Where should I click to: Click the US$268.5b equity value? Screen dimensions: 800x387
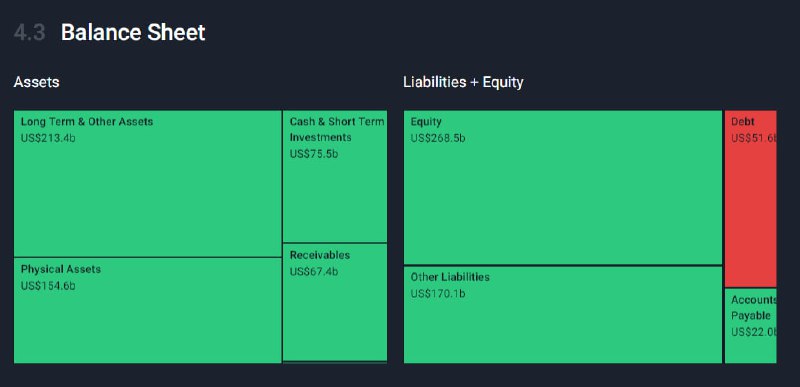(x=438, y=138)
